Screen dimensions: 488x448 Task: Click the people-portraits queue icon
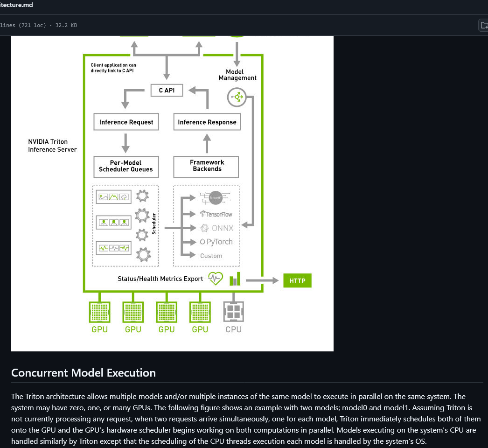[x=113, y=222]
